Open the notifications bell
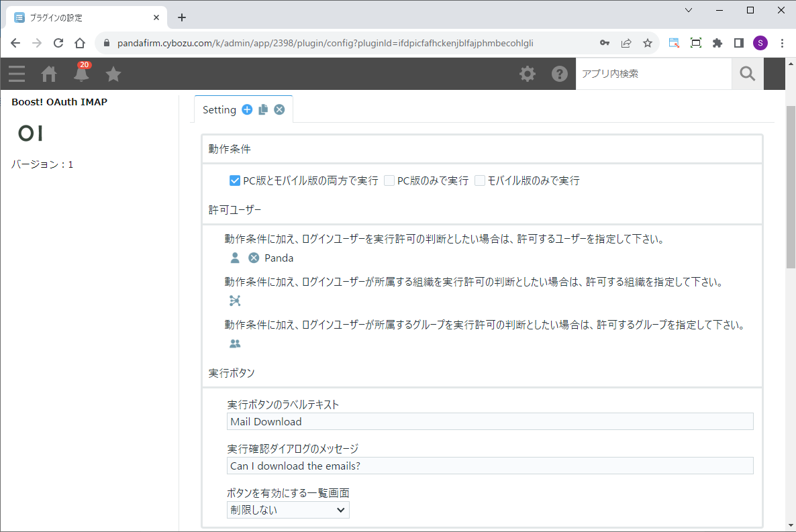The height and width of the screenshot is (532, 796). [81, 74]
